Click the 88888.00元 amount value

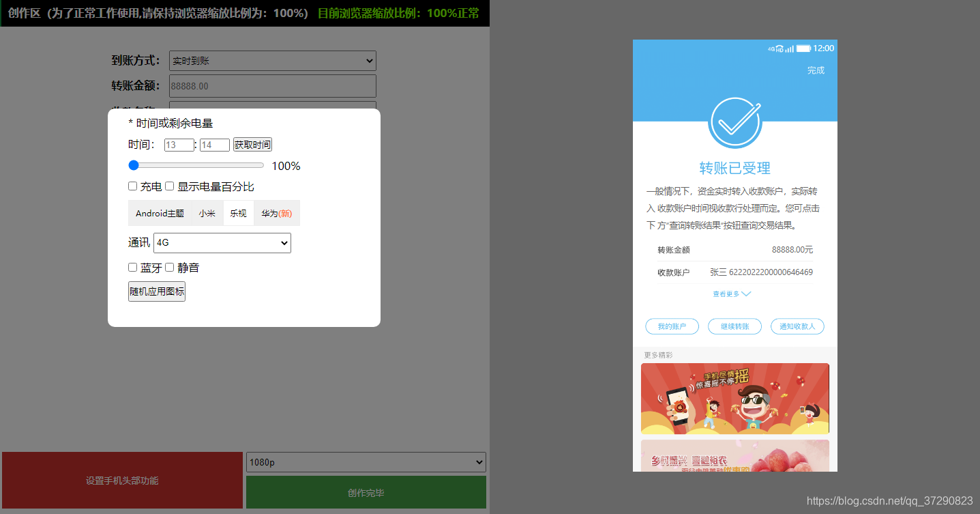[792, 250]
